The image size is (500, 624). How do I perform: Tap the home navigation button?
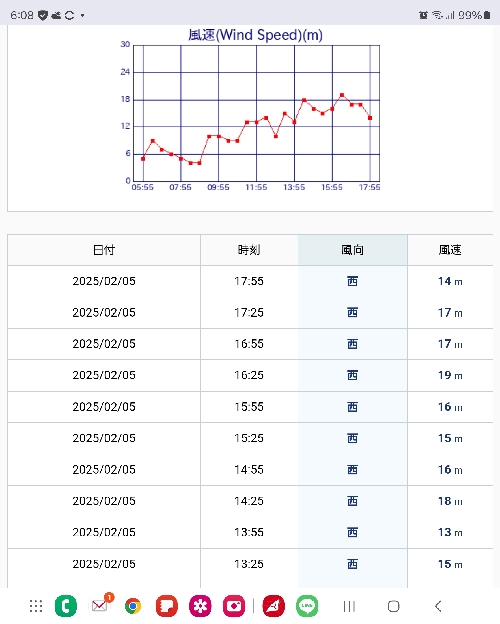tap(393, 606)
